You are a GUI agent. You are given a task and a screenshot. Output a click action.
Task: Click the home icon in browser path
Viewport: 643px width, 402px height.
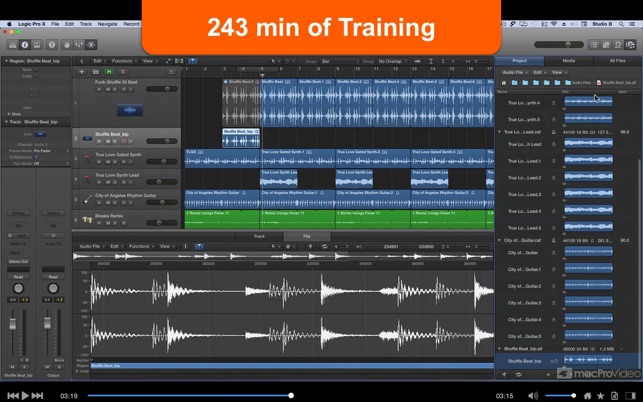tap(504, 83)
